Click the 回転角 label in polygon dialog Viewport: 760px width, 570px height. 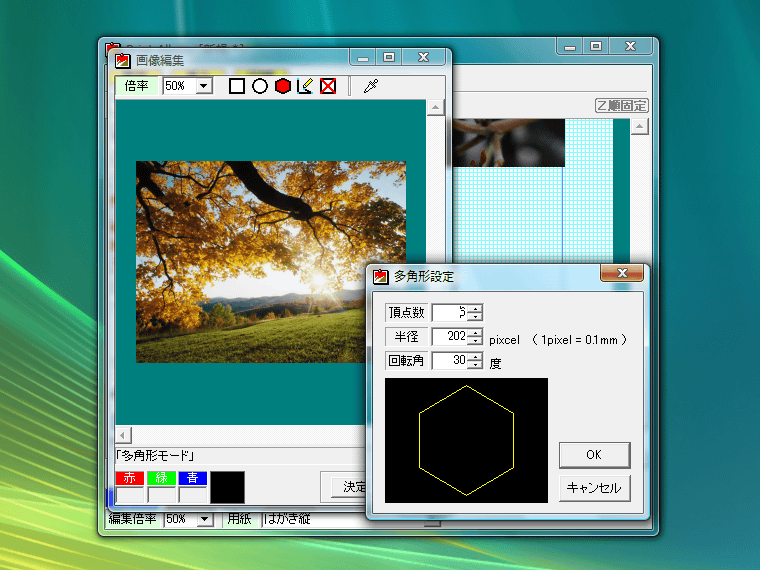(406, 360)
